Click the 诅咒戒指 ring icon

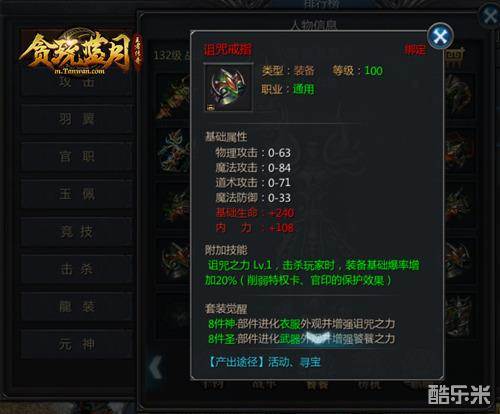tap(228, 87)
